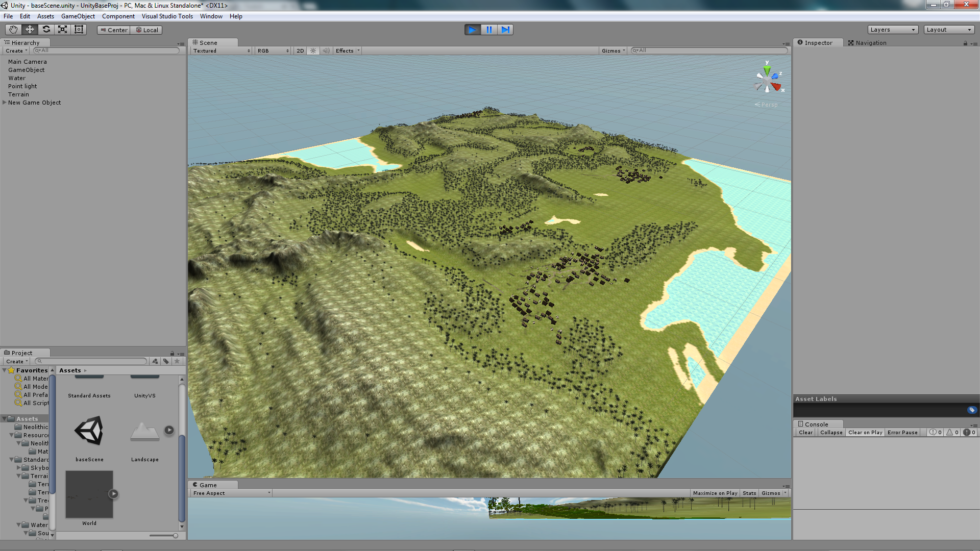Click the Console Clear button

pyautogui.click(x=805, y=432)
